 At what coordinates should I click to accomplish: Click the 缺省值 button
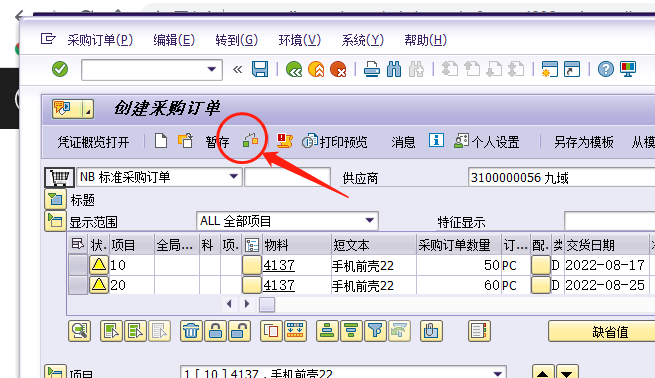click(x=602, y=332)
